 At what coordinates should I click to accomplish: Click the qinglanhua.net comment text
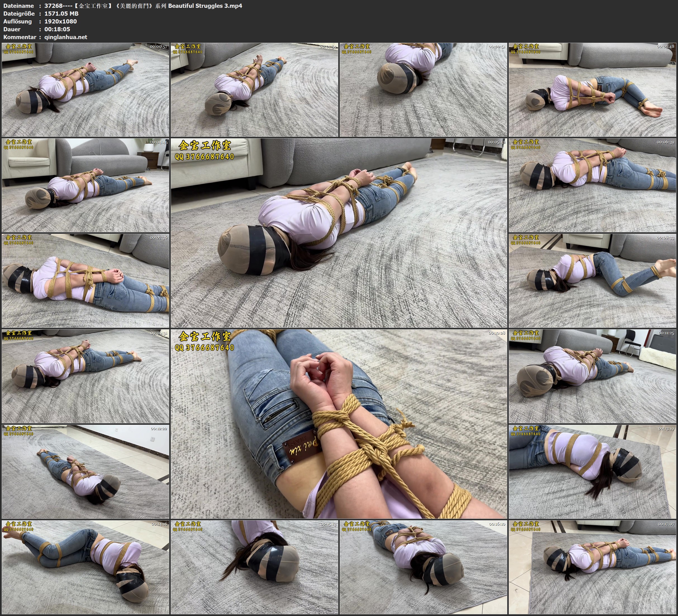tap(66, 37)
